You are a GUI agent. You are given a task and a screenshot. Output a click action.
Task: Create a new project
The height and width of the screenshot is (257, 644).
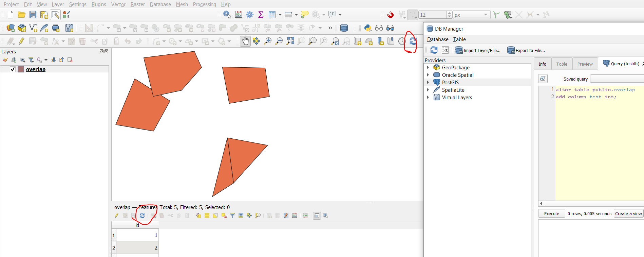coord(11,15)
